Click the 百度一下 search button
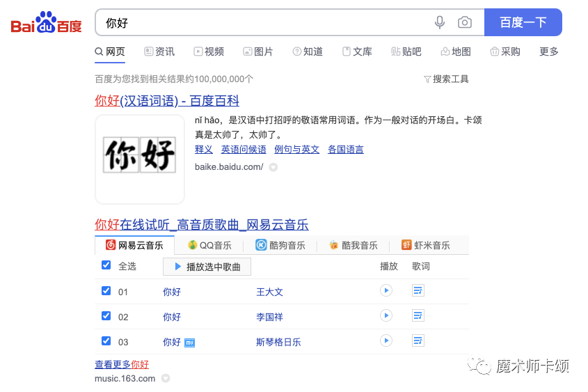Viewport: 588px width, 392px height. coord(523,22)
